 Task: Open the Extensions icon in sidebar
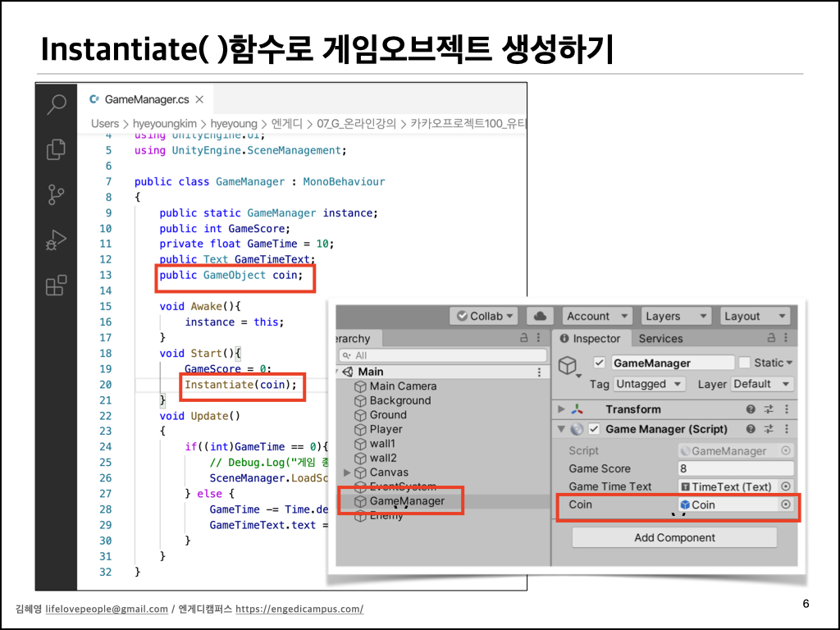(x=57, y=285)
